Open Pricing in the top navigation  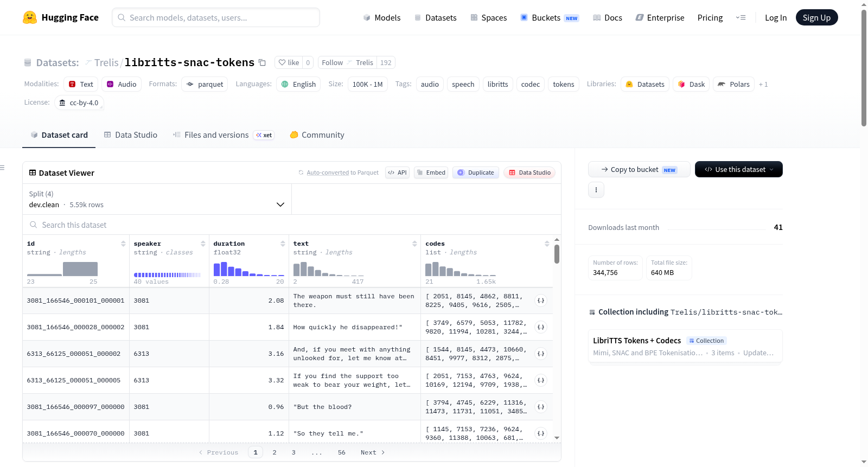tap(710, 17)
